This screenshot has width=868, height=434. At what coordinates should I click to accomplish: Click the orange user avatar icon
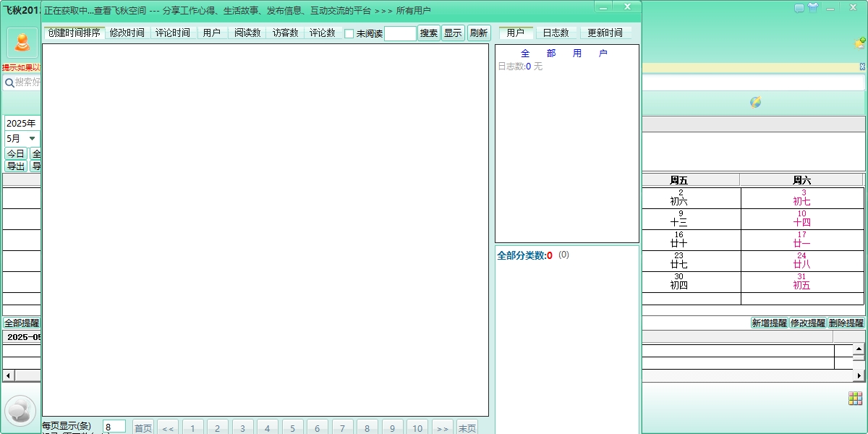coord(22,43)
